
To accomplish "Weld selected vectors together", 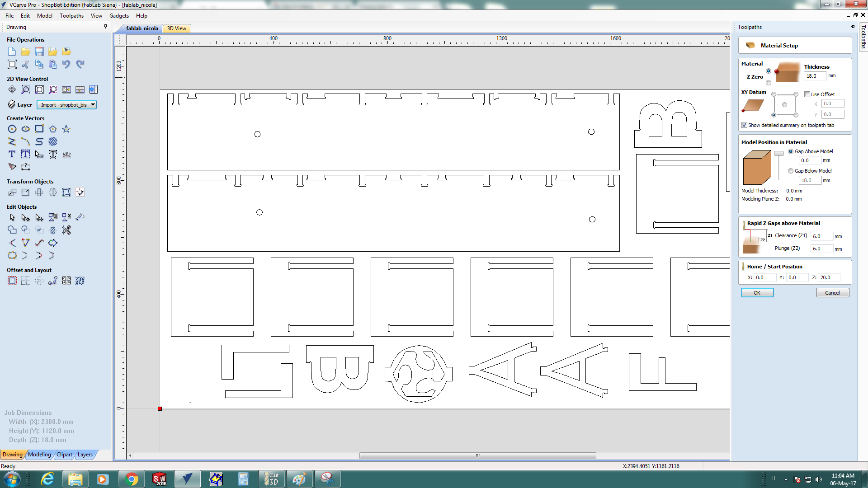I will coord(12,230).
